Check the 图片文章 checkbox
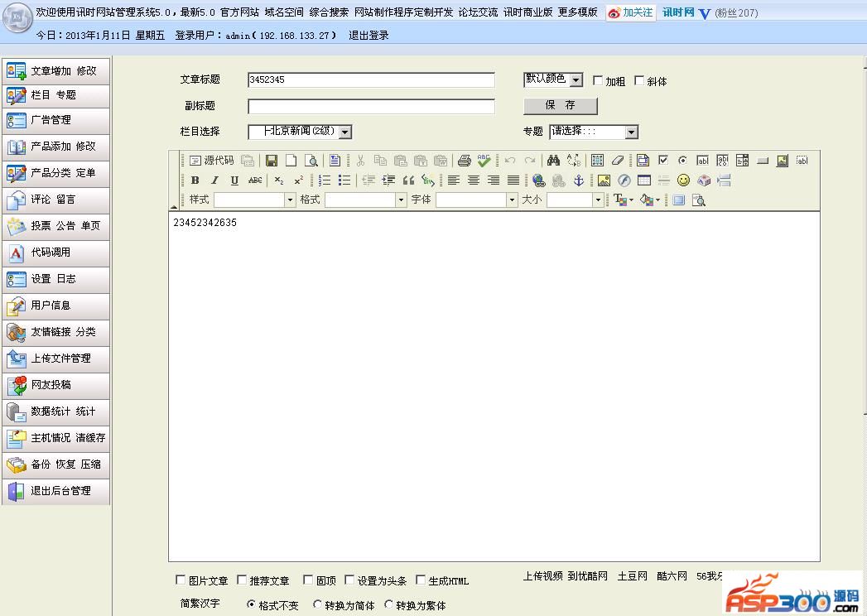 (x=181, y=580)
